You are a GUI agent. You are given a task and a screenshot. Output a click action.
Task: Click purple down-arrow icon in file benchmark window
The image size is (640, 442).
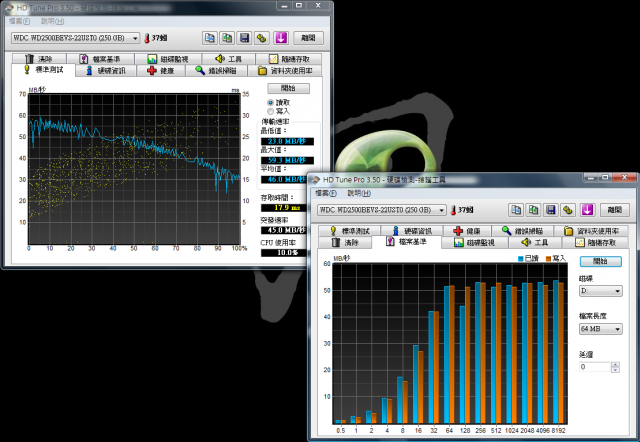coord(587,210)
